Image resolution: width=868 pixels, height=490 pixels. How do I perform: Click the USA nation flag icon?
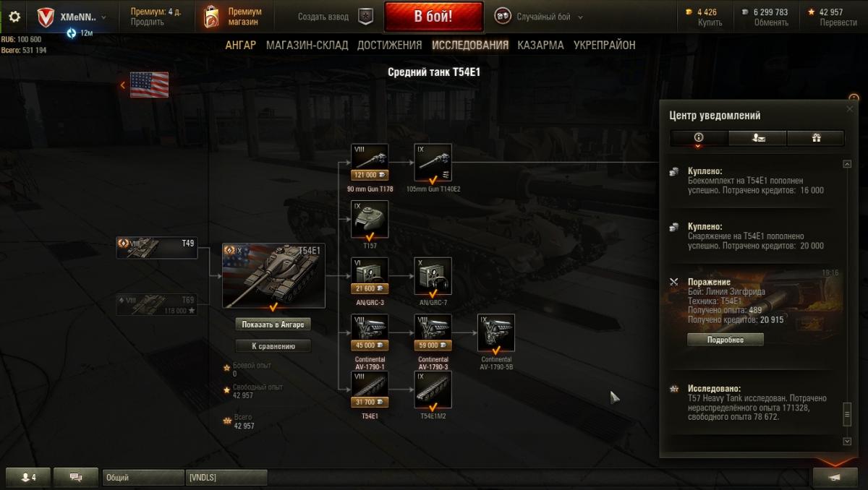point(150,85)
